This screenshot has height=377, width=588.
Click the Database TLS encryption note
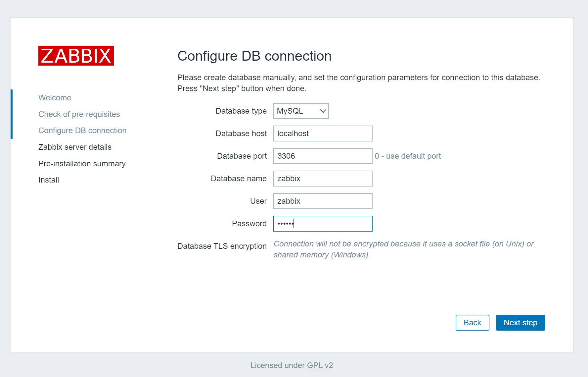tap(403, 249)
